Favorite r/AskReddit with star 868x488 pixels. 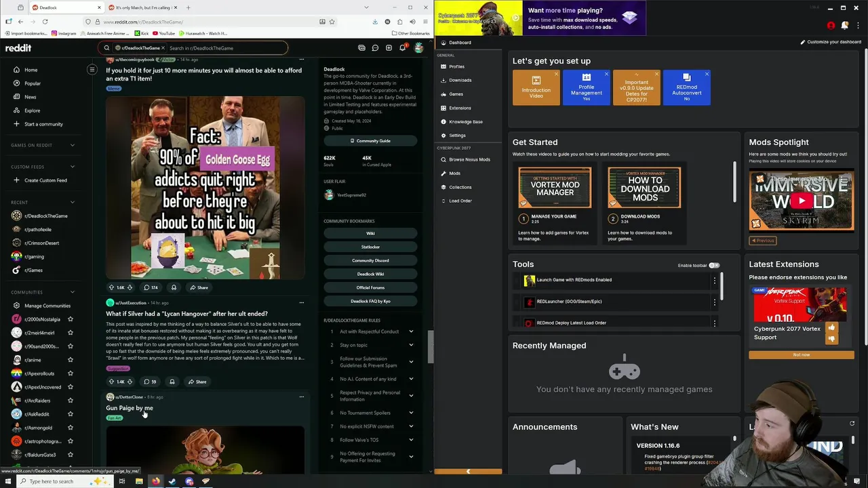70,414
